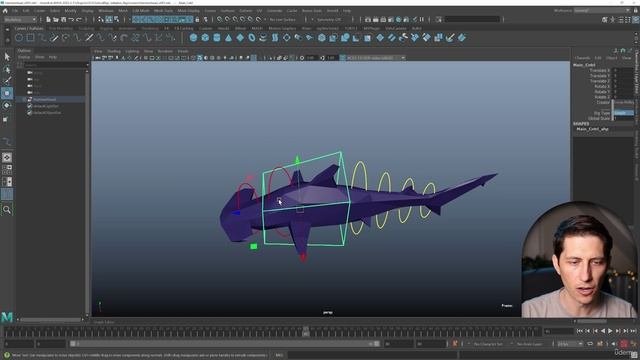Screen dimensions: 640x360
Task: Click the Open Scene folder icon
Action: (x=56, y=19)
